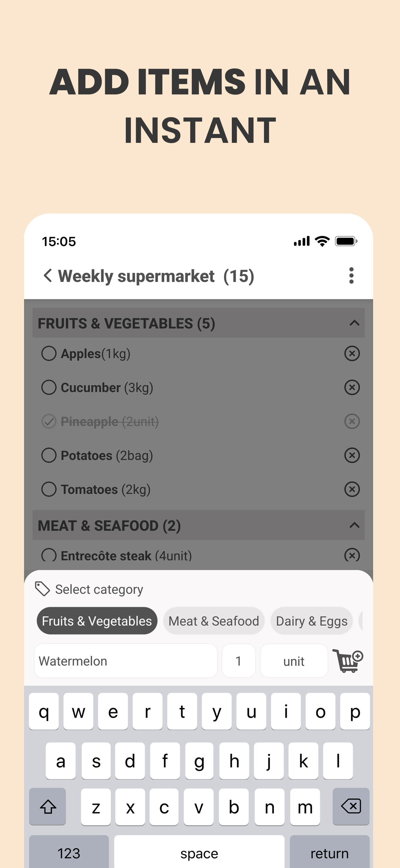
Task: Go back using the left chevron
Action: (48, 276)
